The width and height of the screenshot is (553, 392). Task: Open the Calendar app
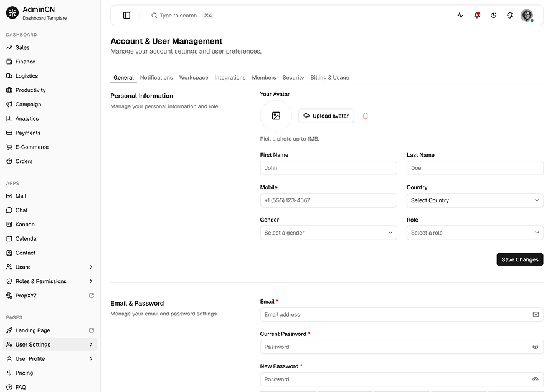coord(50,239)
